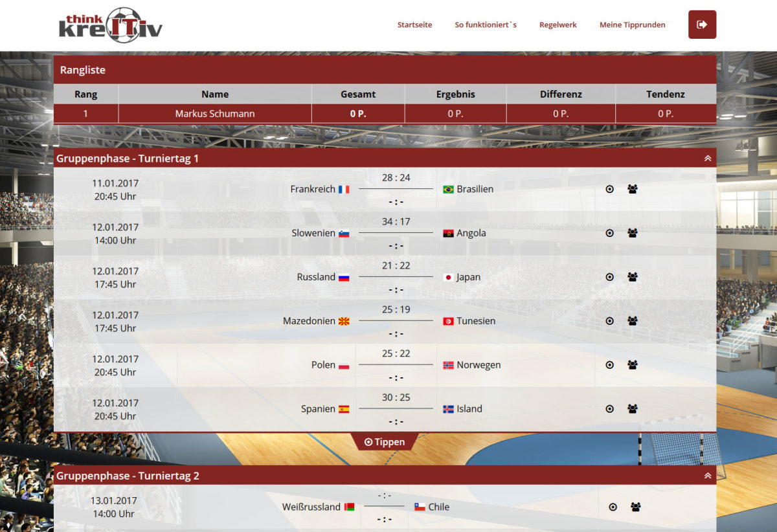Show group tips icon for Russland vs Japan
The height and width of the screenshot is (532, 777).
[x=633, y=277]
